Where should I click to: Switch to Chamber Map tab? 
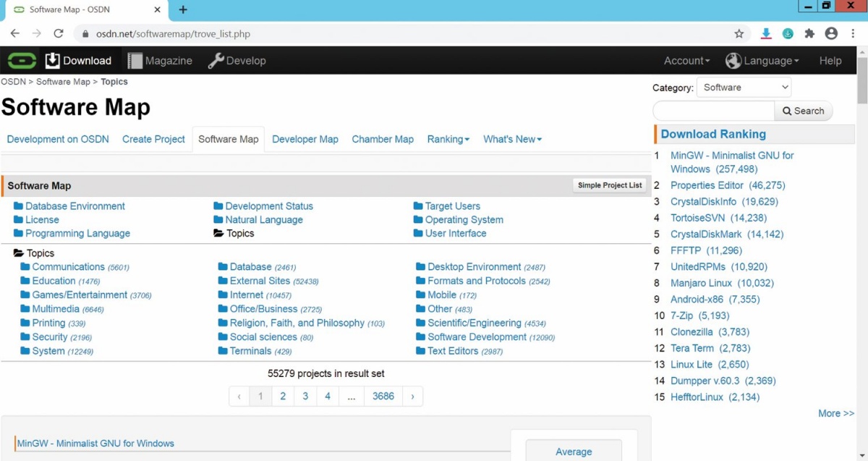click(383, 139)
